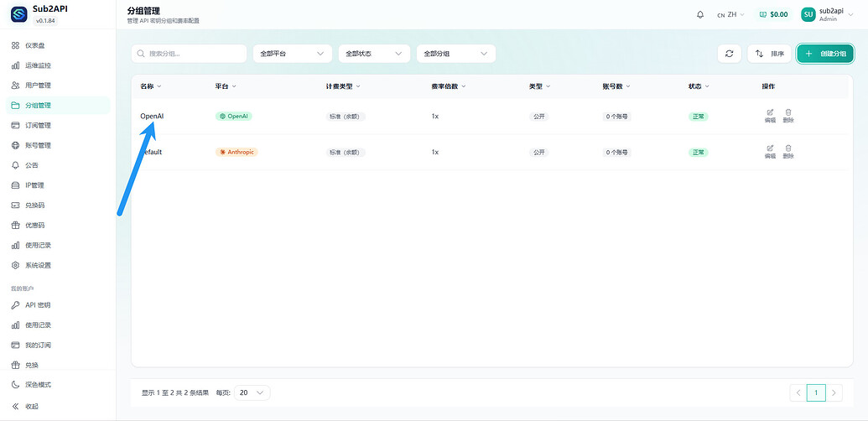Click the $0.00 balance badge

(774, 14)
